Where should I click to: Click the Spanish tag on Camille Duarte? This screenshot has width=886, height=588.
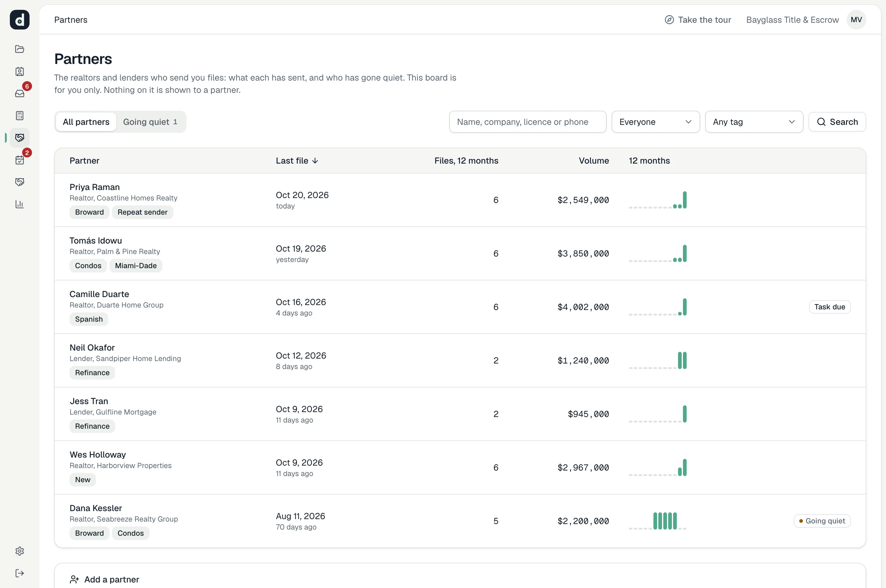[89, 319]
